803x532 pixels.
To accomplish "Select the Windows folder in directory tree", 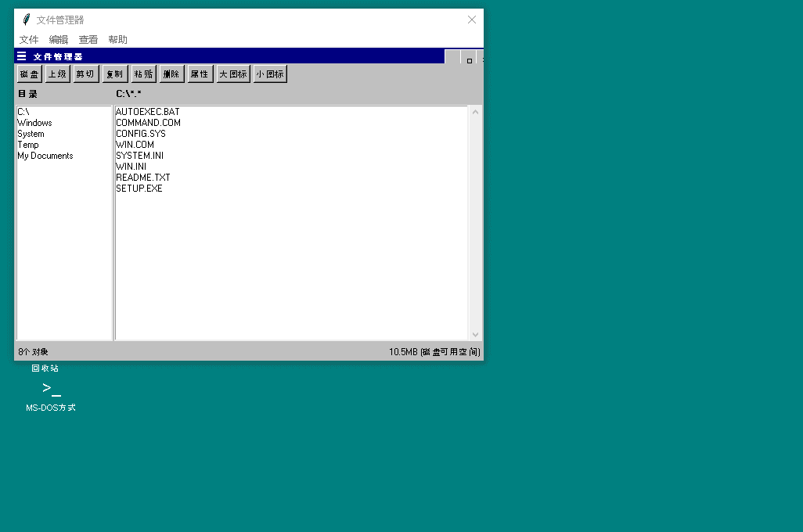I will (34, 123).
